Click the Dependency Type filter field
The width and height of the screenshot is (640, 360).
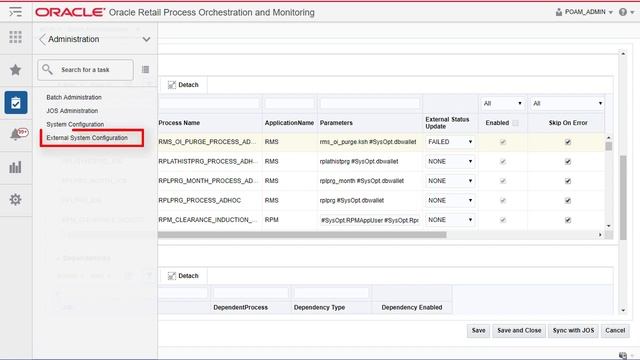[331, 293]
